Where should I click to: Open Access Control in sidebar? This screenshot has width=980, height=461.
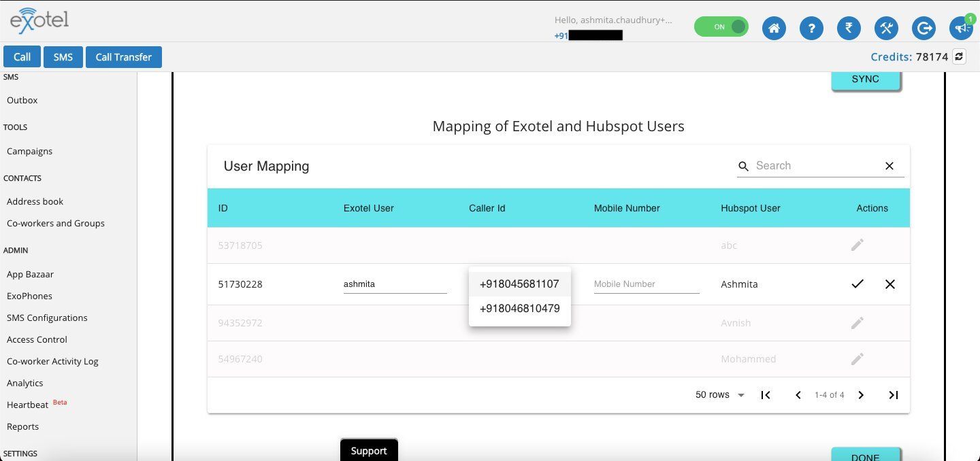tap(37, 340)
